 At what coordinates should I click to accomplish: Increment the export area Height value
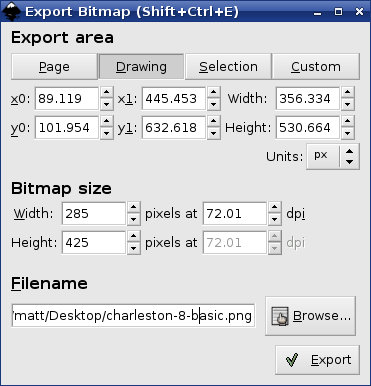coord(348,121)
